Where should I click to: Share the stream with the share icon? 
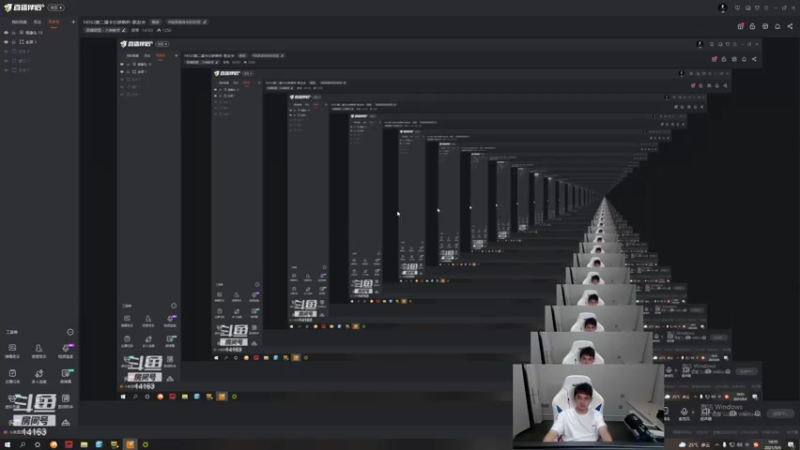tap(790, 26)
